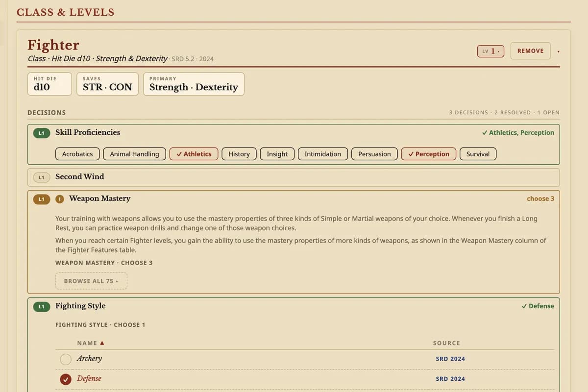Click the Archery SRD 2024 source link
Viewport: 588px width, 392px height.
point(450,359)
